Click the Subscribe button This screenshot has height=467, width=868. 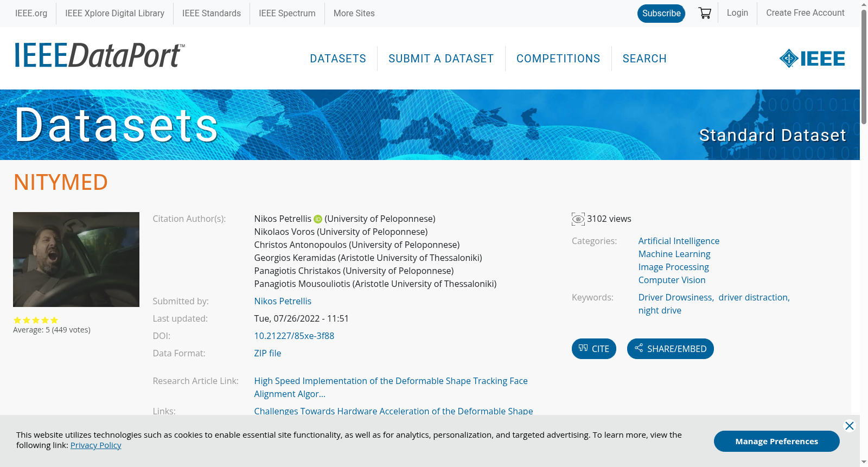661,14
